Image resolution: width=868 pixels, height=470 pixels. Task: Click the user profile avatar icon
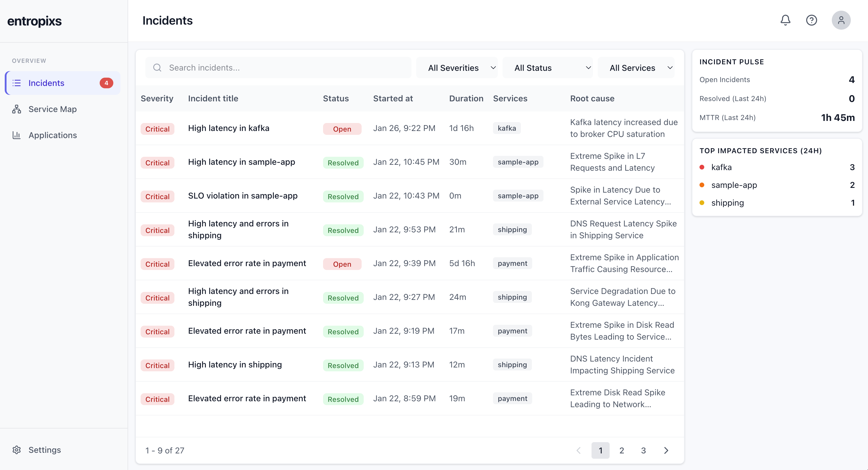pos(841,20)
